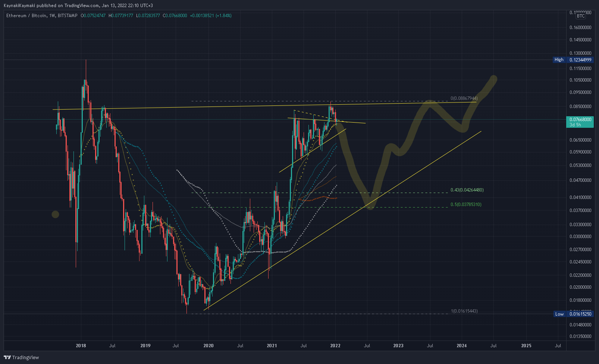
Task: Click the green Fibonacci label 0.5(0.03785310)
Action: (466, 205)
